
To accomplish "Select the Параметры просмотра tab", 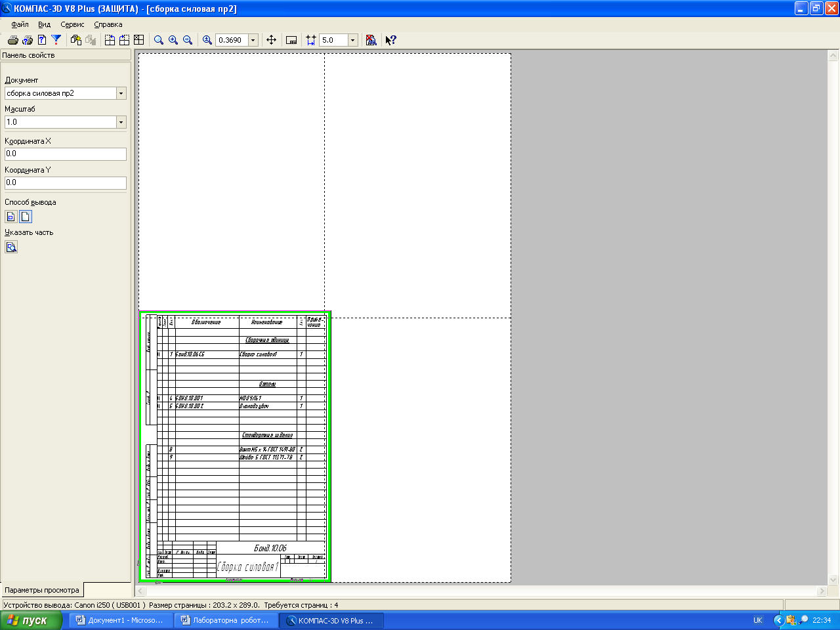I will (42, 590).
